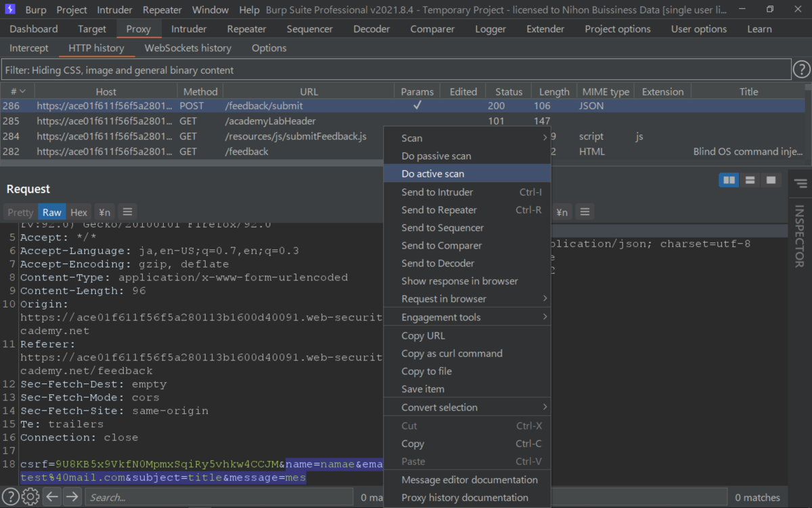The height and width of the screenshot is (508, 812).
Task: Open the filter settings bar
Action: [x=396, y=70]
